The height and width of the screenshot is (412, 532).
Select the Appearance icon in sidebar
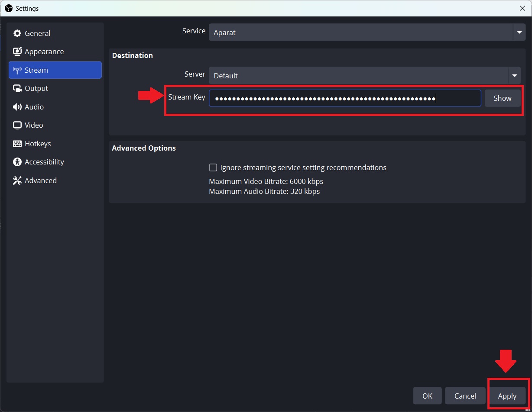pyautogui.click(x=17, y=51)
